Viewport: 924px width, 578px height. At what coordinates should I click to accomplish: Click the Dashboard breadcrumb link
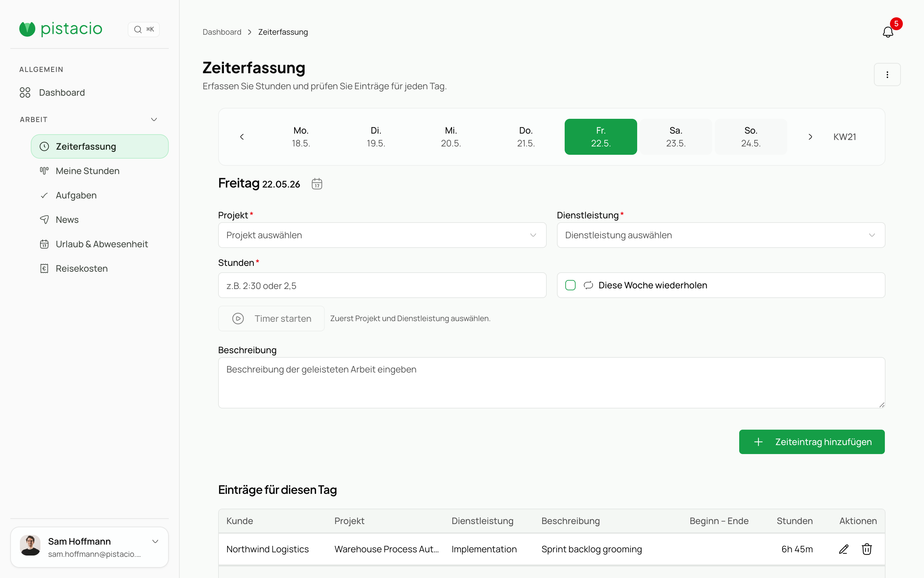222,32
